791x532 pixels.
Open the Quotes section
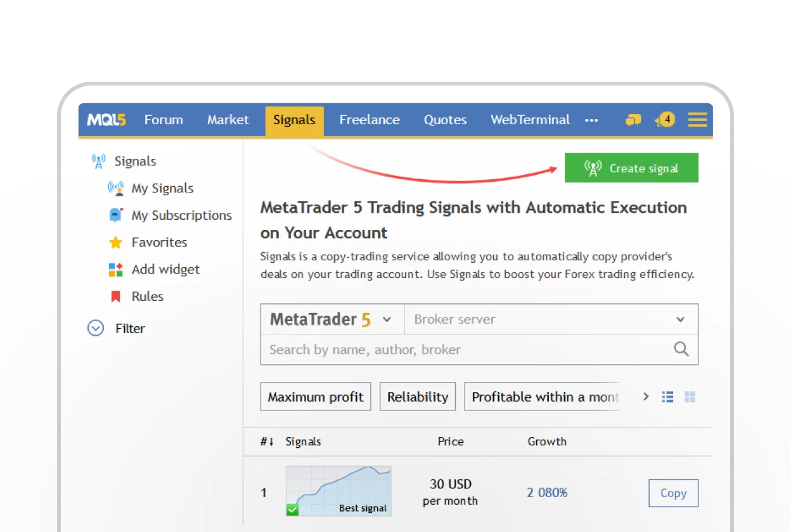(446, 120)
